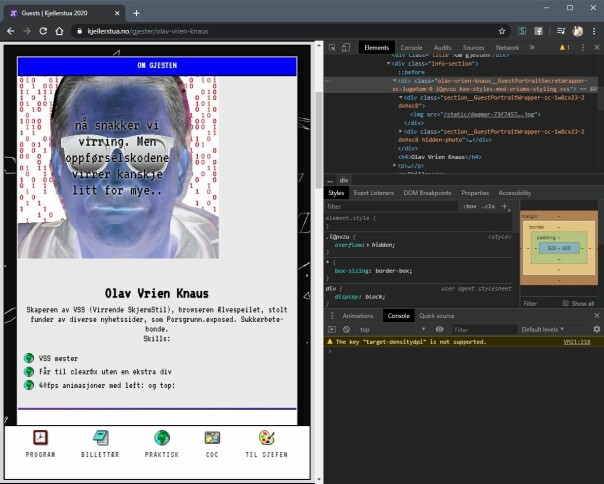The height and width of the screenshot is (484, 604).
Task: Open the top JavaScript context dropdown
Action: (393, 329)
